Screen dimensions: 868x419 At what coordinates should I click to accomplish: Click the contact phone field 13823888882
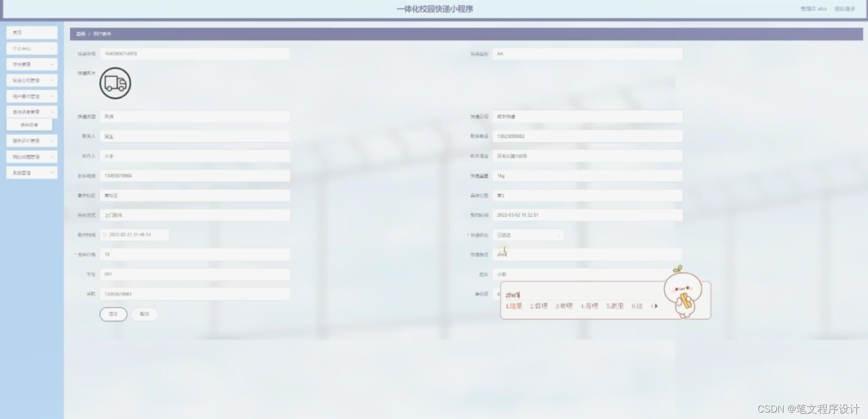pos(587,136)
